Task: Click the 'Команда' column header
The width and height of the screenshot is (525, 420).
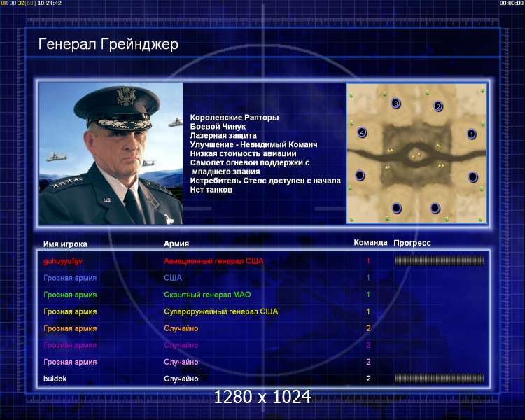Action: click(370, 243)
